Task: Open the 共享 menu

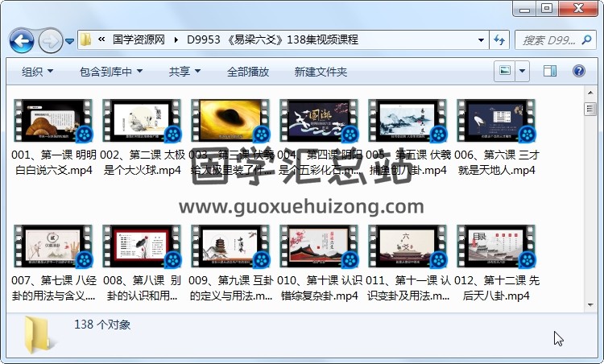Action: [184, 72]
